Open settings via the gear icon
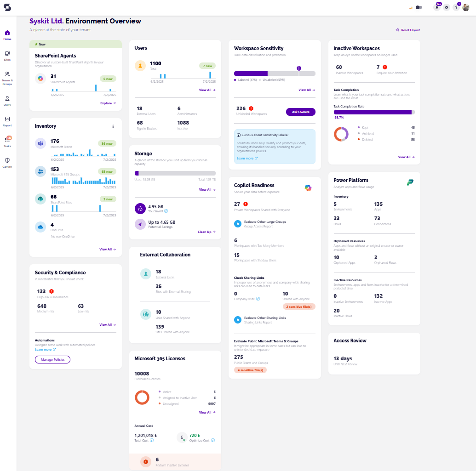This screenshot has width=476, height=471. click(446, 7)
